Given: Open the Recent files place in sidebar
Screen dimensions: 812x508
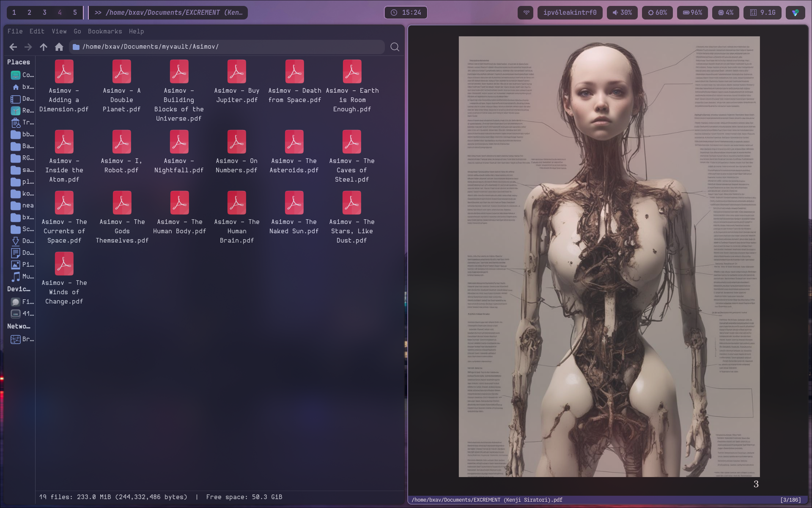Looking at the screenshot, I should [22, 110].
